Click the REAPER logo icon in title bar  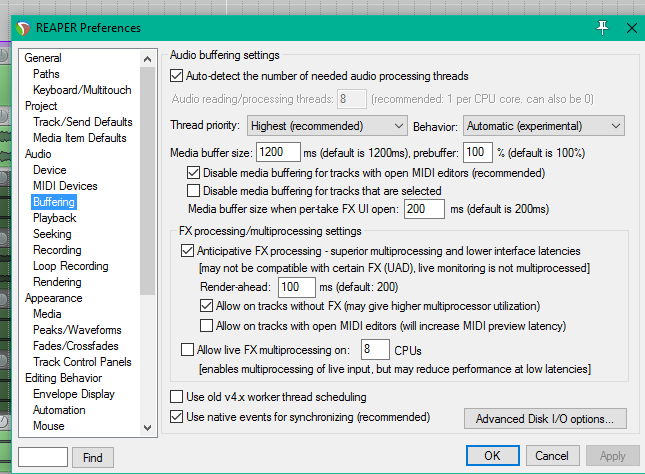tap(23, 28)
